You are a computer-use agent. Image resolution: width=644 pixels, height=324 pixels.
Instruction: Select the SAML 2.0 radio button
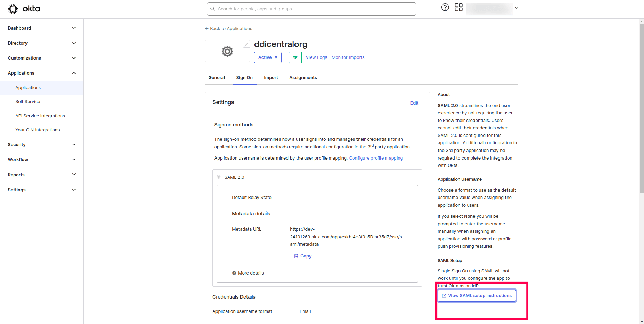pos(219,177)
